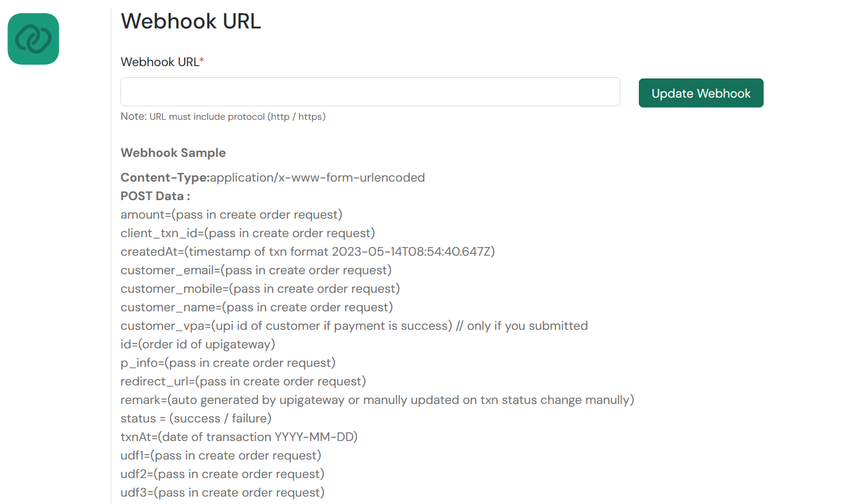852x504 pixels.
Task: Focus the Webhook URL input field
Action: pyautogui.click(x=370, y=92)
